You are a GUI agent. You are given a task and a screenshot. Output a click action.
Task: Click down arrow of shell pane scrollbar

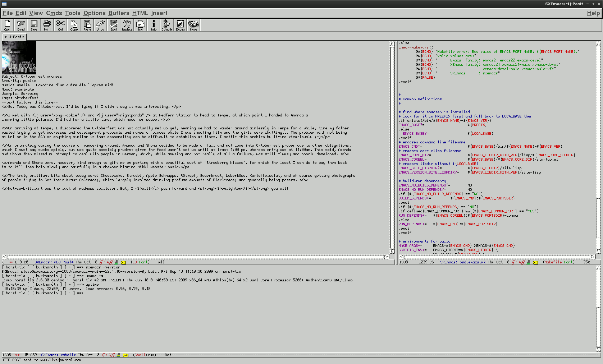tap(598, 349)
